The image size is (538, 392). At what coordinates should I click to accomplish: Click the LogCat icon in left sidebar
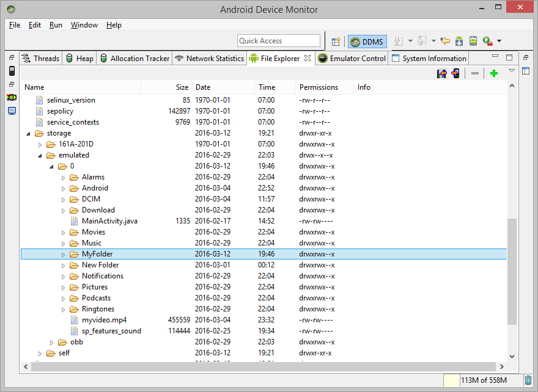pyautogui.click(x=12, y=98)
